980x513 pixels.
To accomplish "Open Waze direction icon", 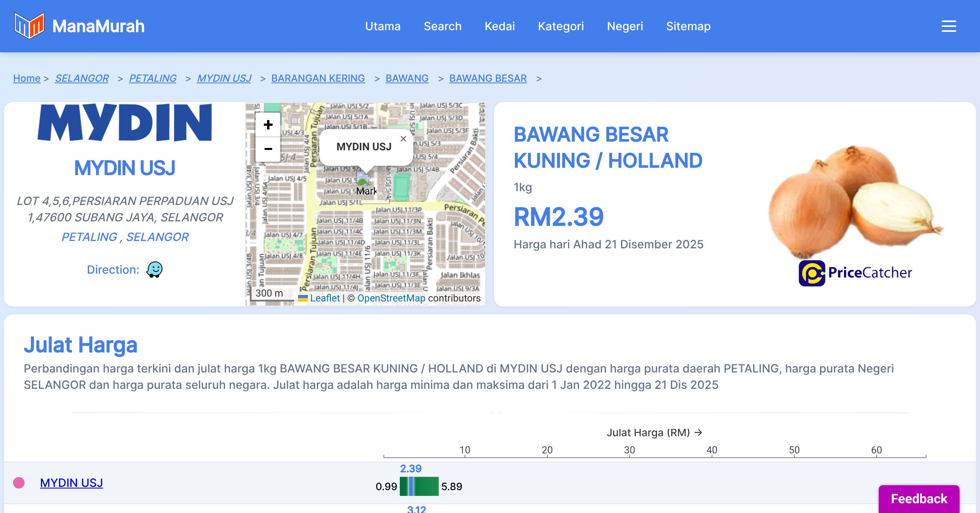I will 154,270.
